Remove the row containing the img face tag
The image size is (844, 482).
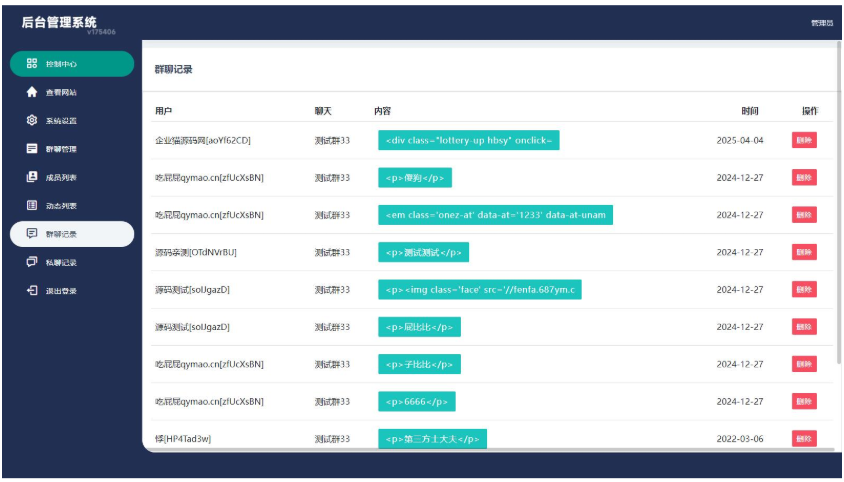point(804,290)
